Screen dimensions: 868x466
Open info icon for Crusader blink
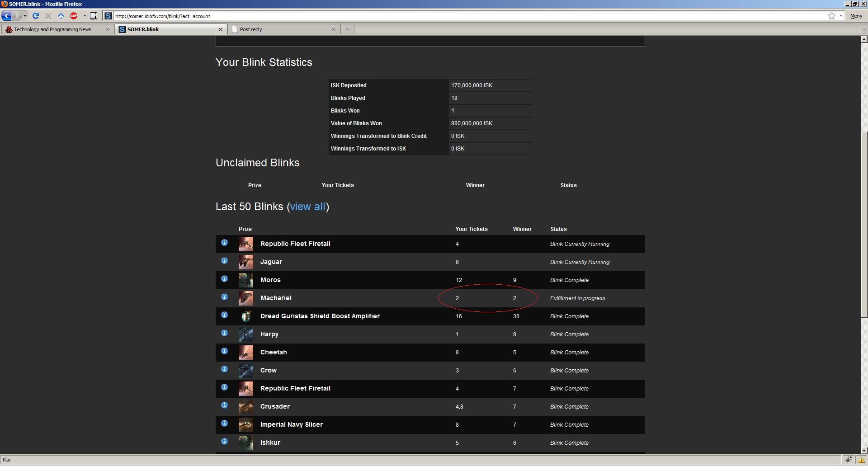click(224, 405)
